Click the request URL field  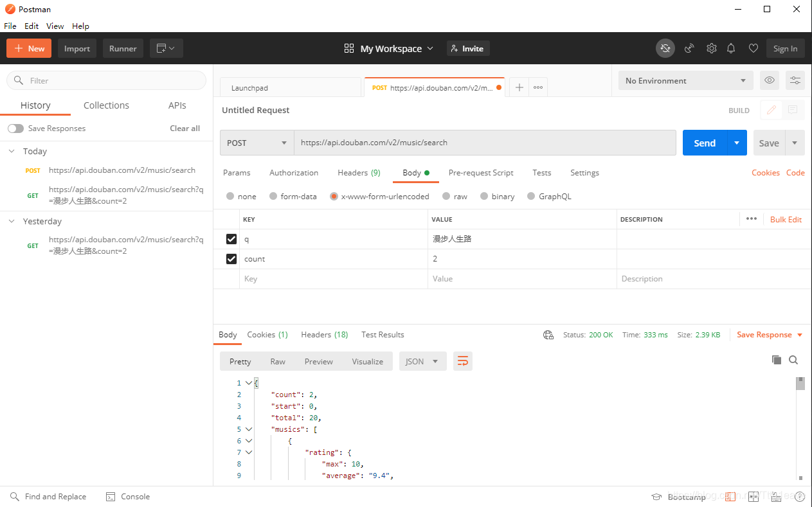485,143
